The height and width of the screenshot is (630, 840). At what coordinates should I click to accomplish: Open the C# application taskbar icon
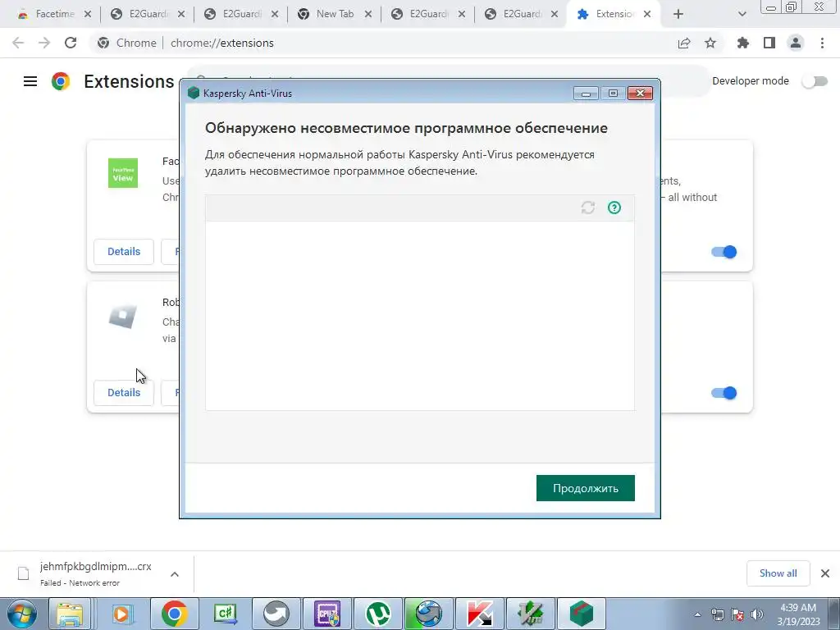(225, 614)
